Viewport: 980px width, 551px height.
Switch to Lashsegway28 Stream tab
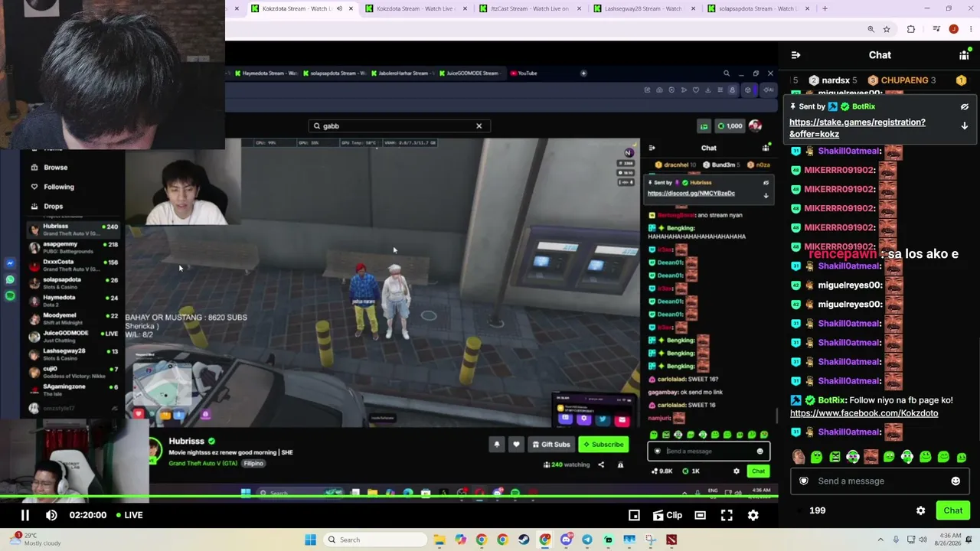pyautogui.click(x=643, y=8)
